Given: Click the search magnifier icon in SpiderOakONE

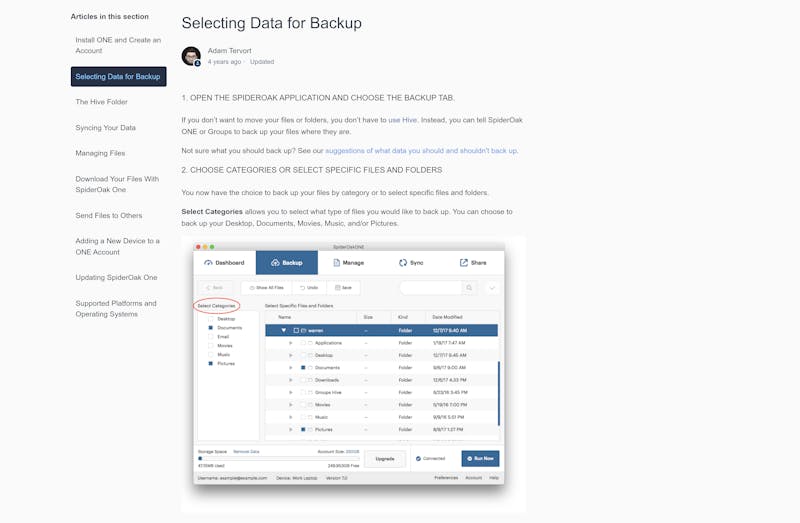Looking at the screenshot, I should point(469,288).
